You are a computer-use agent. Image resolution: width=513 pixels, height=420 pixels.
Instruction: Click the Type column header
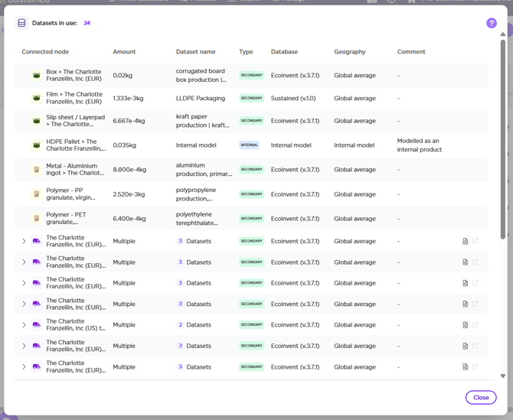pyautogui.click(x=246, y=52)
